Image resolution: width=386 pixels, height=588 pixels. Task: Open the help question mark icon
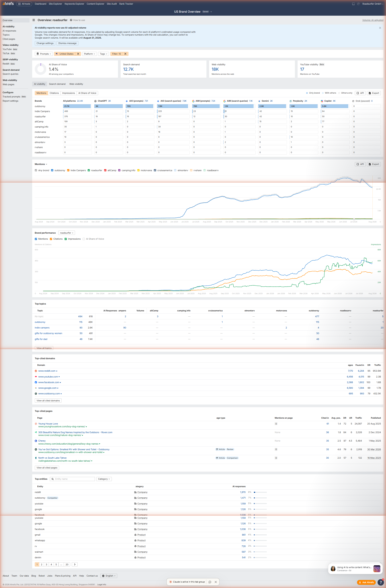click(x=381, y=582)
